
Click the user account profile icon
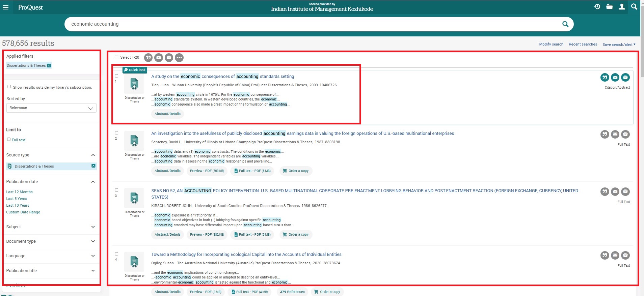click(621, 7)
